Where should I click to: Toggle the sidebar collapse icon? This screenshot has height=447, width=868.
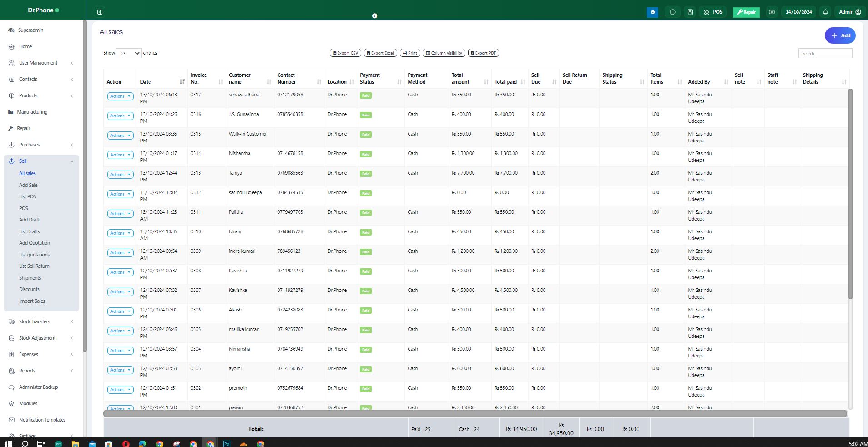click(x=100, y=12)
